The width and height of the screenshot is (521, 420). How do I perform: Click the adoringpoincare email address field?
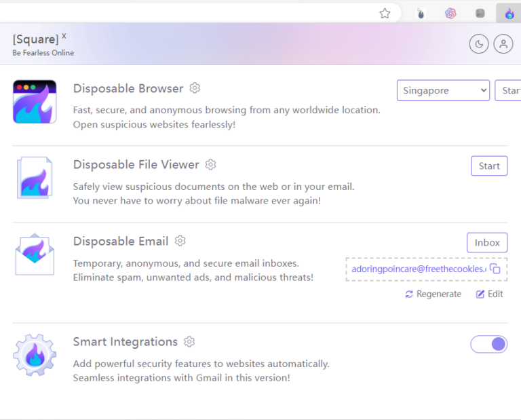coord(419,269)
